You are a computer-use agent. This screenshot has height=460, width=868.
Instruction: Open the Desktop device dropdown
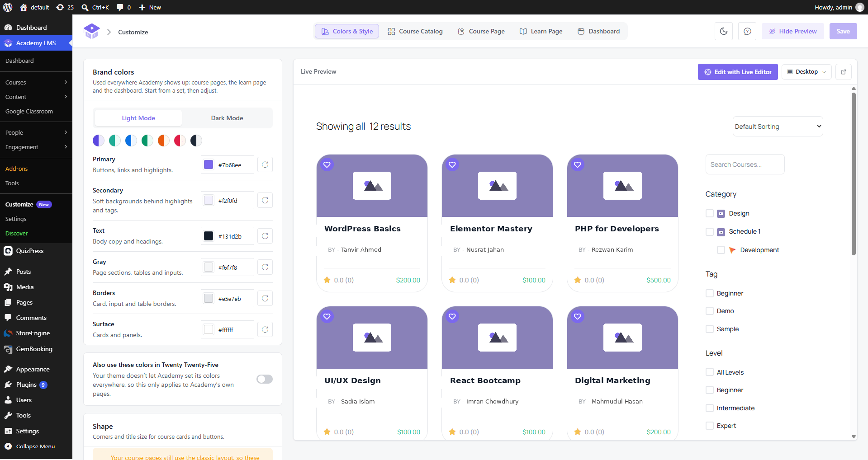pyautogui.click(x=806, y=72)
